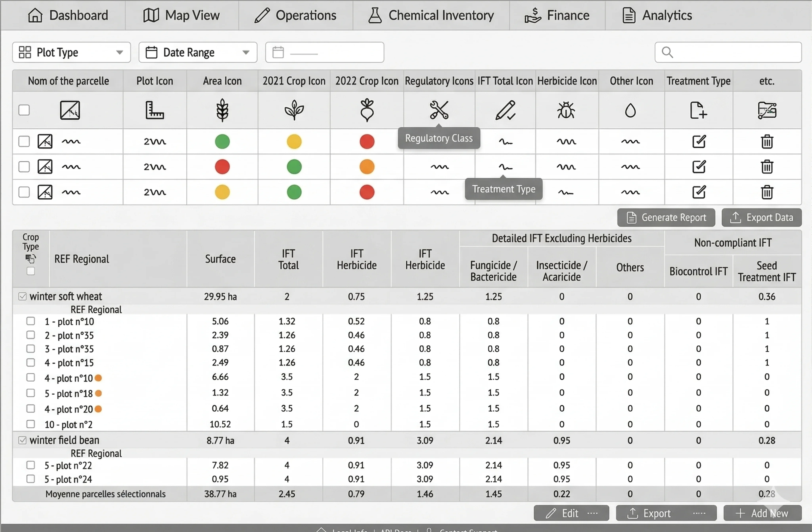Click the ruler Plot icon
Image resolution: width=812 pixels, height=532 pixels.
click(x=155, y=110)
